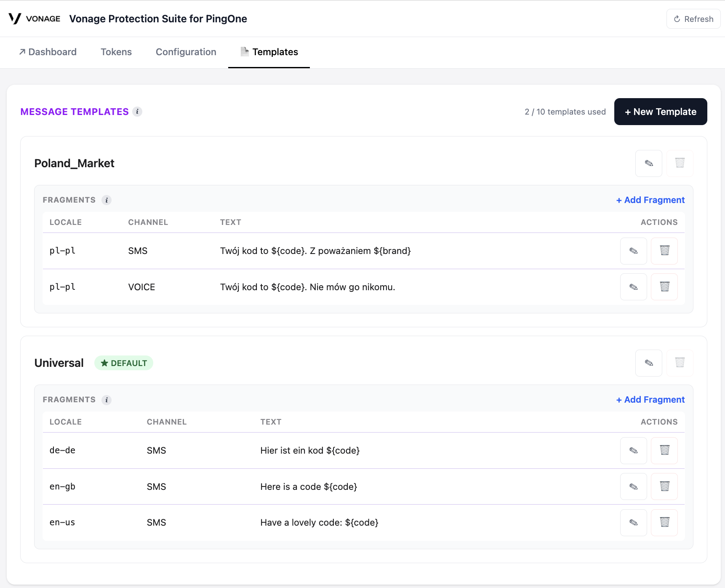Create a New Template
Image resolution: width=725 pixels, height=588 pixels.
point(661,112)
